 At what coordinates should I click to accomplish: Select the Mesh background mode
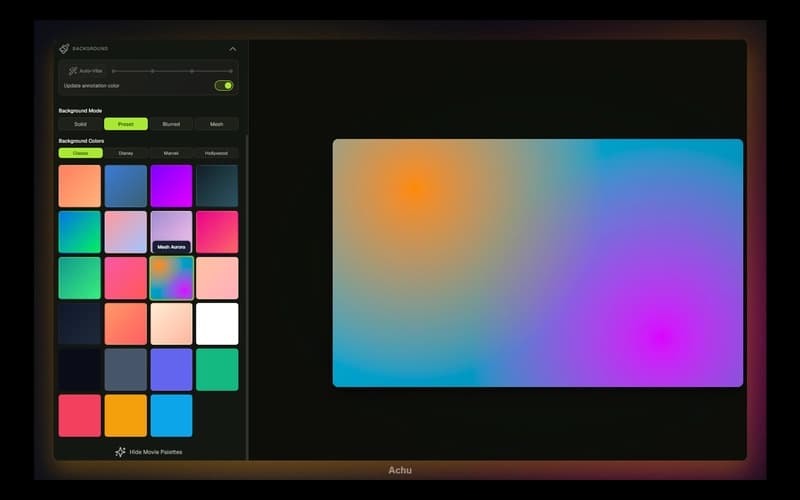tap(216, 124)
